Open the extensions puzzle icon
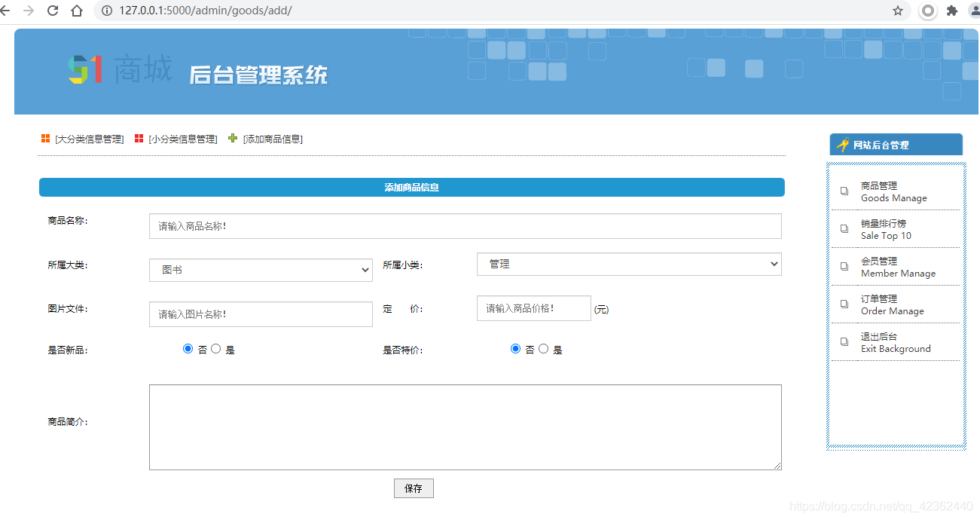The width and height of the screenshot is (980, 520). coord(952,11)
